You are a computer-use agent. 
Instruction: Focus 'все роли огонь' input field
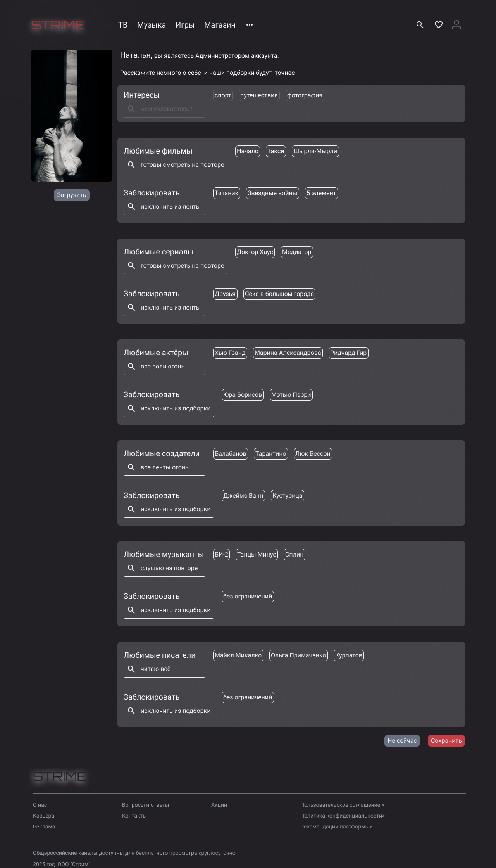[164, 367]
